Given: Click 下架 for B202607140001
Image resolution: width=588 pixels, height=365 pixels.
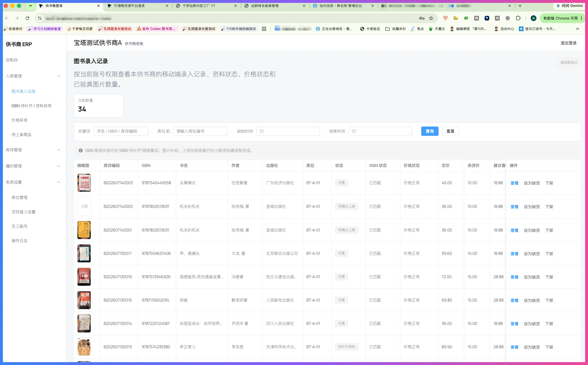Looking at the screenshot, I should pos(549,230).
